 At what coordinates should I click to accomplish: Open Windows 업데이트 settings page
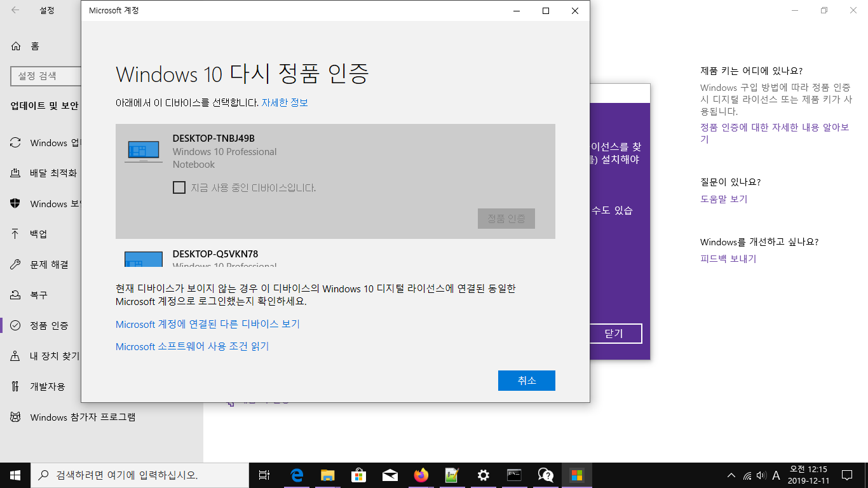[41, 143]
